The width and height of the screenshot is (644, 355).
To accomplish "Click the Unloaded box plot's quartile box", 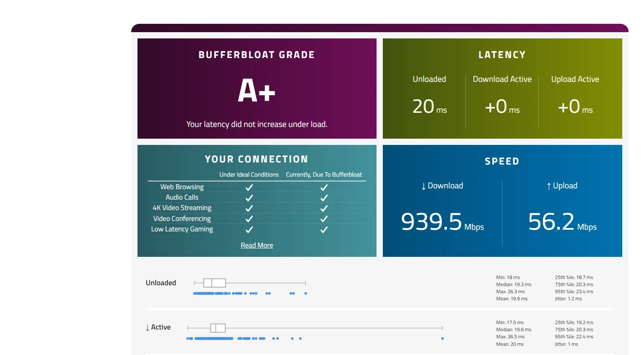I will pyautogui.click(x=214, y=283).
